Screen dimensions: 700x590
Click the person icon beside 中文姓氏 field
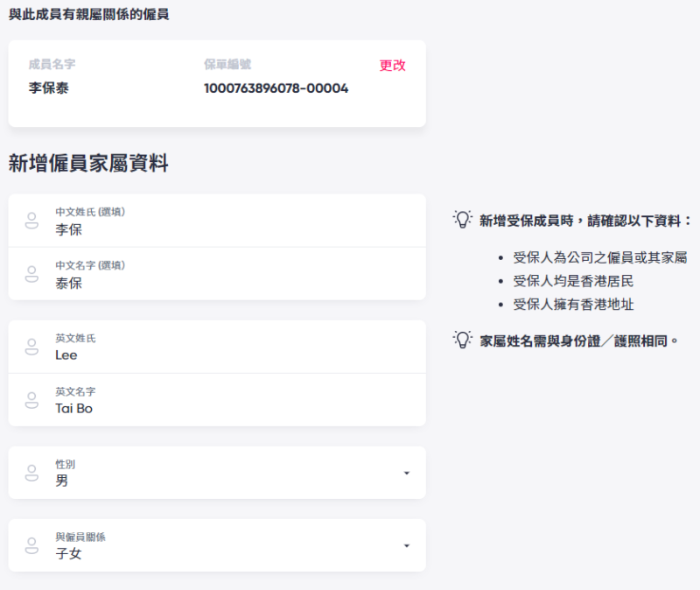click(31, 221)
